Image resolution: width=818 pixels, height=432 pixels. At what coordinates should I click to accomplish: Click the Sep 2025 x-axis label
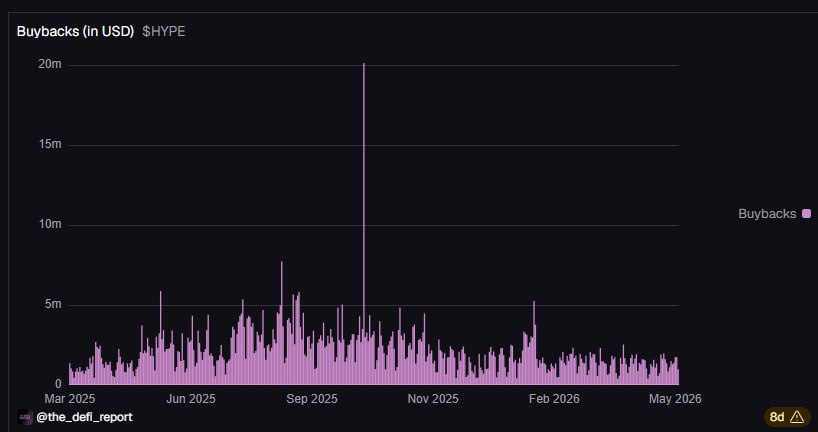[312, 399]
